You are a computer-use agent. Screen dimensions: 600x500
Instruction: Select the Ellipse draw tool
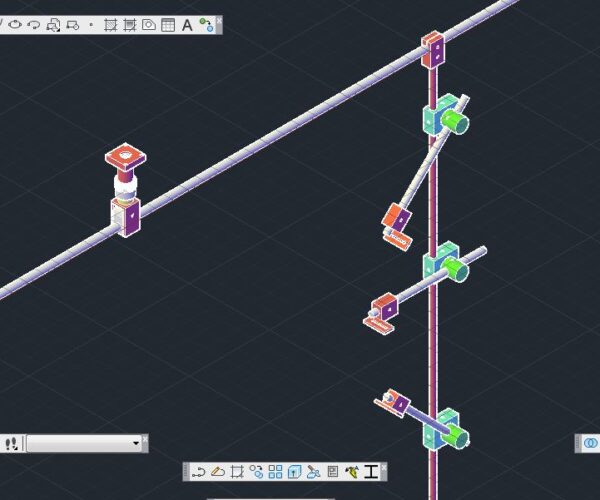click(15, 25)
